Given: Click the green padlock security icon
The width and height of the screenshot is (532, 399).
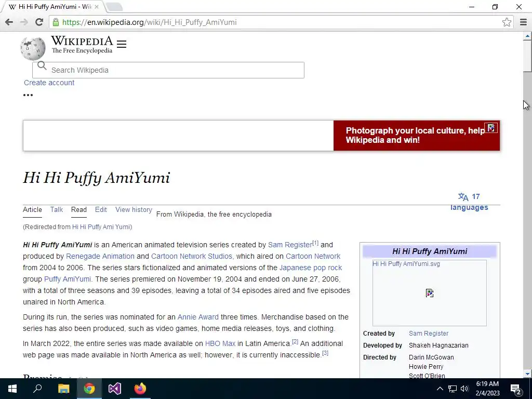Looking at the screenshot, I should coord(56,22).
